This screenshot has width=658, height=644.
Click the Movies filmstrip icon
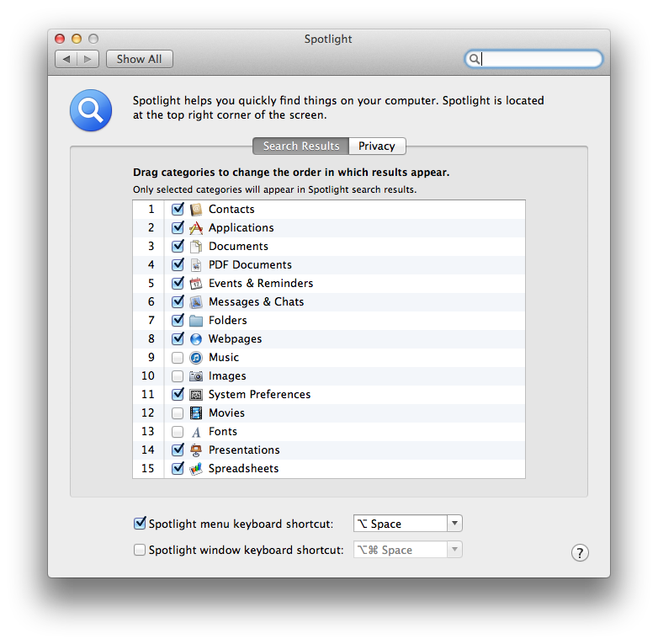click(x=196, y=413)
